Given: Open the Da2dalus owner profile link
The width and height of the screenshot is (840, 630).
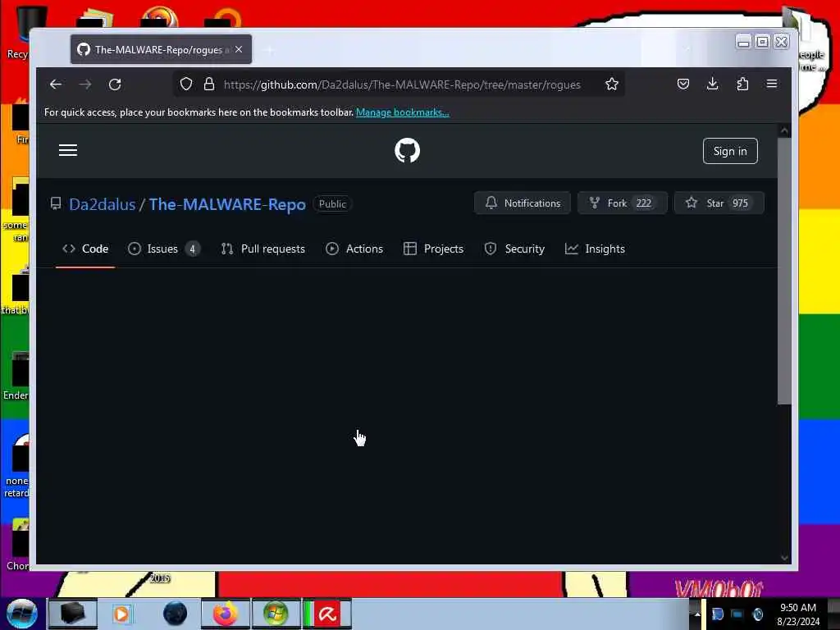Looking at the screenshot, I should tap(103, 204).
